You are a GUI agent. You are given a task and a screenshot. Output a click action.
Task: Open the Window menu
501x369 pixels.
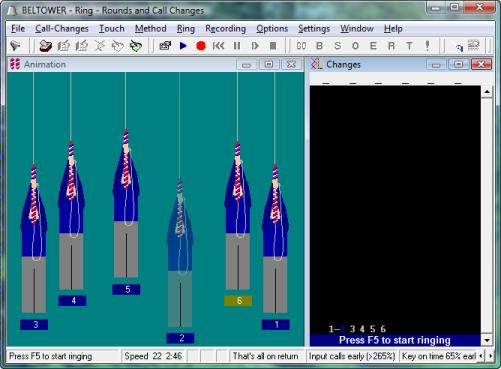tap(357, 29)
